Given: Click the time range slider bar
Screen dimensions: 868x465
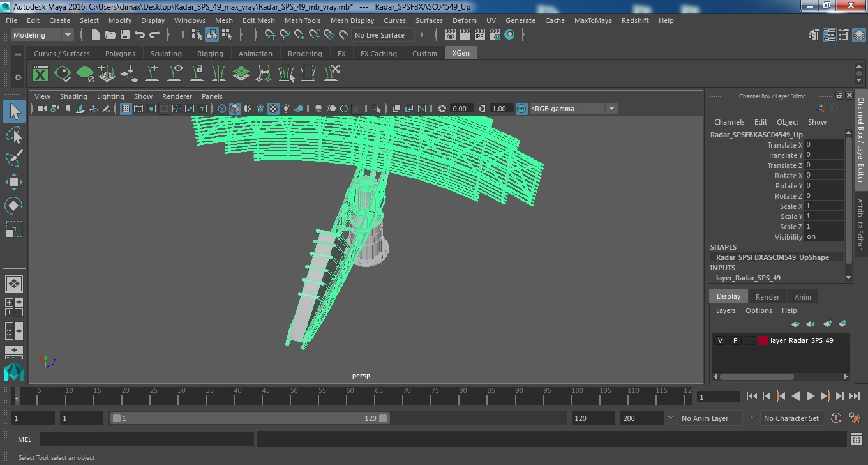Looking at the screenshot, I should (250, 418).
